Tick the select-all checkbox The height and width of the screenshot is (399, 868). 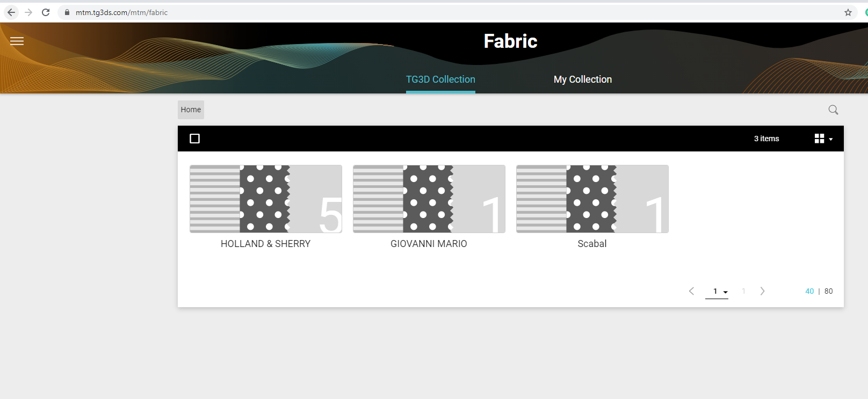click(x=195, y=139)
